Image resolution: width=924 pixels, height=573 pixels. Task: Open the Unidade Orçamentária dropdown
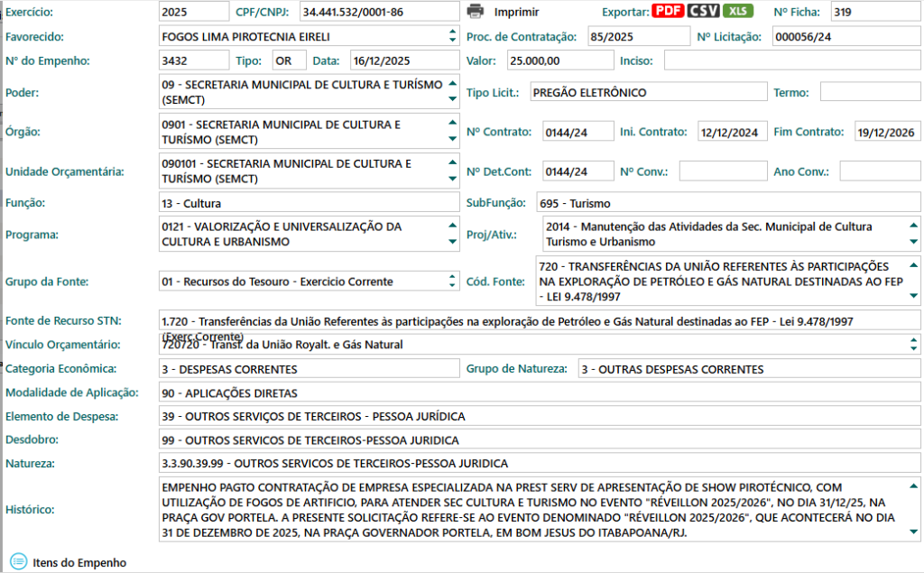[x=451, y=170]
